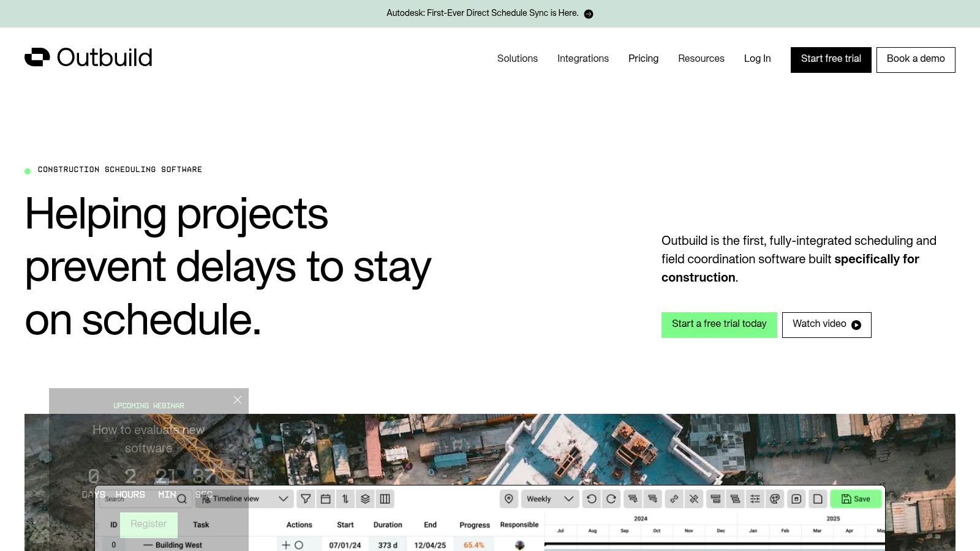Click the End column header
This screenshot has height=551, width=980.
(x=431, y=525)
